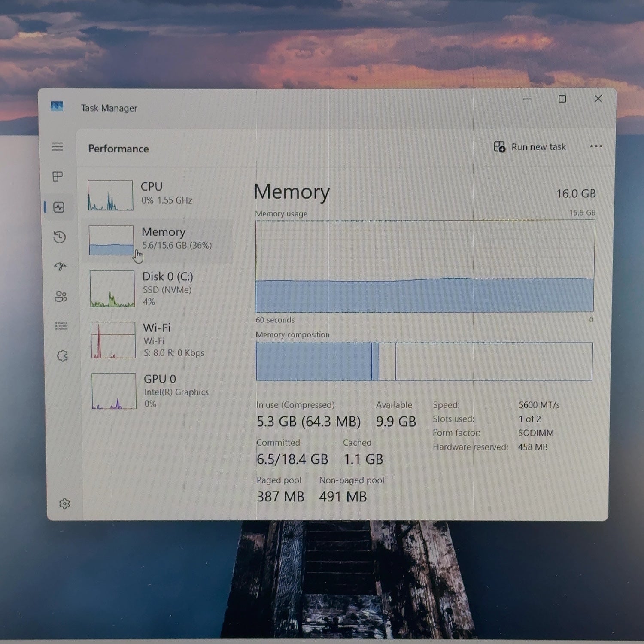Maximize the Task Manager window

[562, 99]
